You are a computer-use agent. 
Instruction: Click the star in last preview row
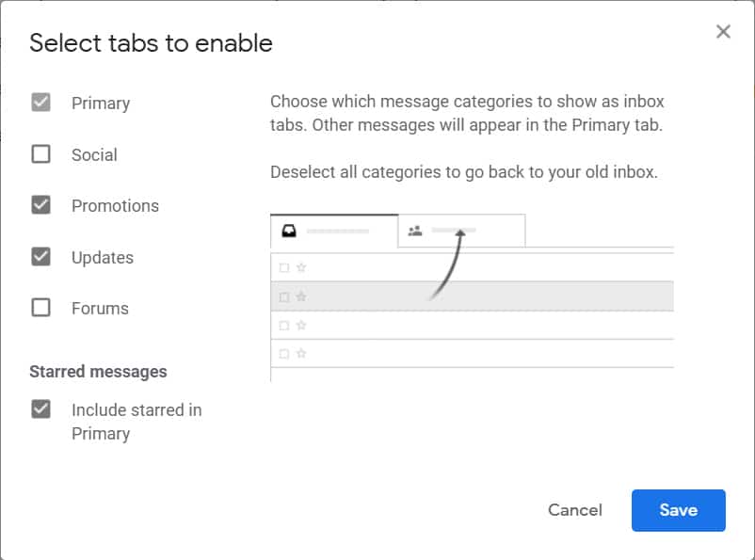coord(301,354)
